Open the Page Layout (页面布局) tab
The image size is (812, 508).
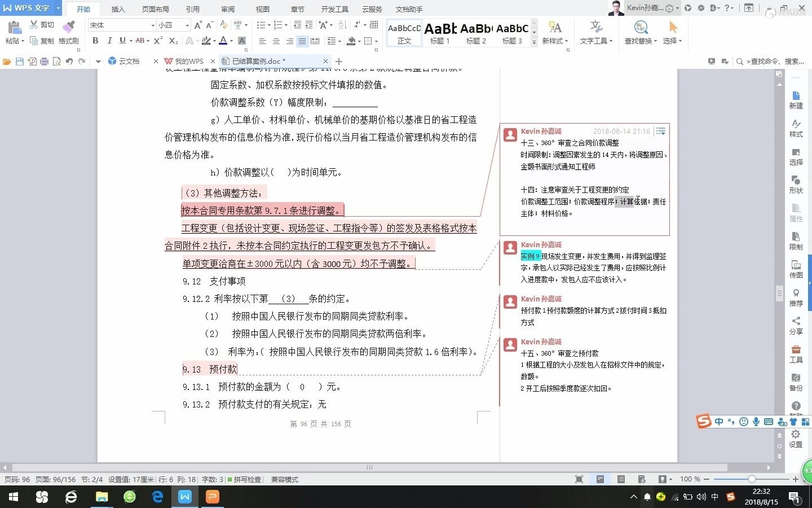pyautogui.click(x=155, y=9)
